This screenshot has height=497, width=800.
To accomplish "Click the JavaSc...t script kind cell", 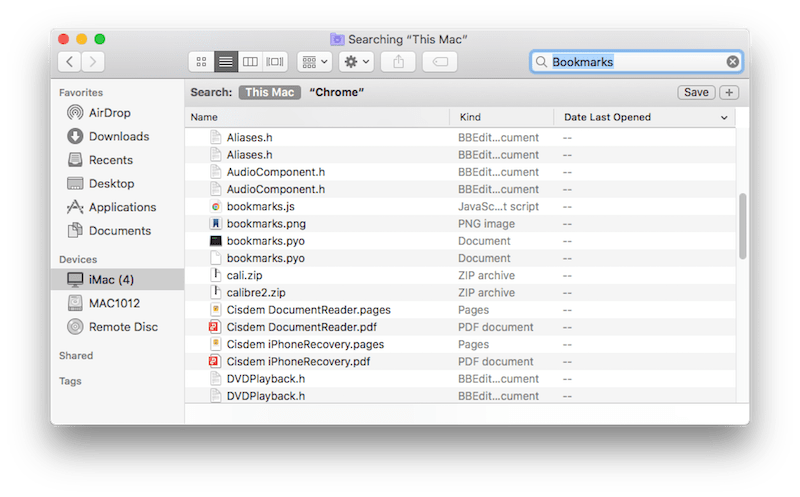I will (x=498, y=207).
